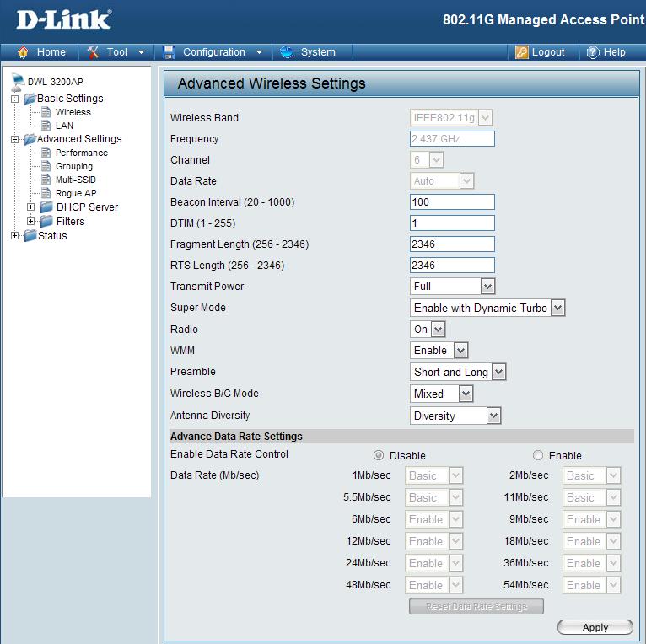
Task: Open the Preamble dropdown
Action: click(458, 372)
